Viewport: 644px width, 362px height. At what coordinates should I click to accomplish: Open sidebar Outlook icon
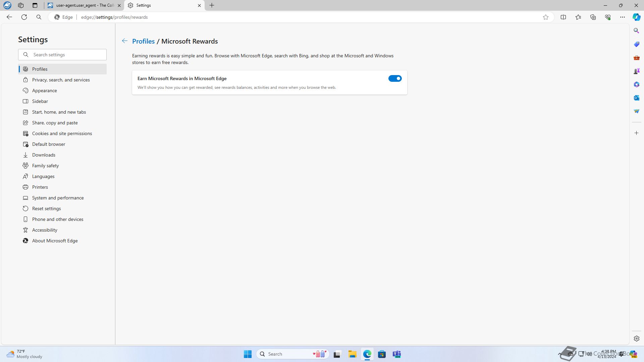pyautogui.click(x=636, y=98)
